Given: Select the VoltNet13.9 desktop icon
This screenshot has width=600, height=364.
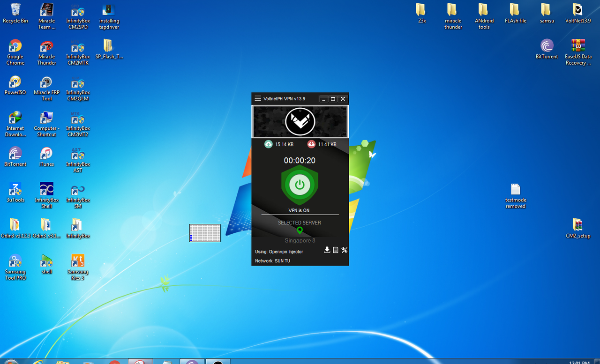Looking at the screenshot, I should (577, 13).
